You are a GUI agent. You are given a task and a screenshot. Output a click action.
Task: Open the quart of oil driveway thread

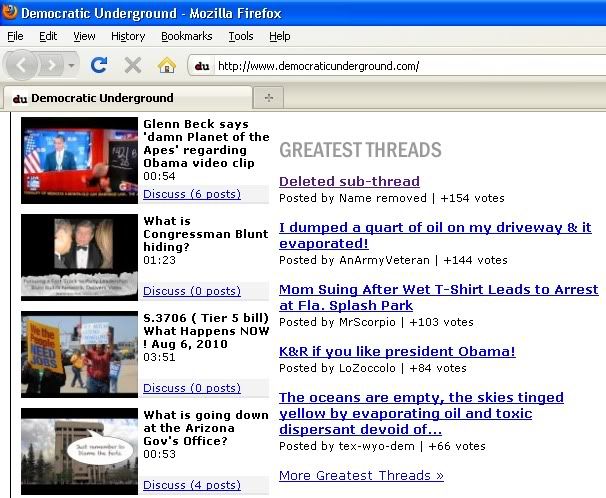[x=435, y=235]
